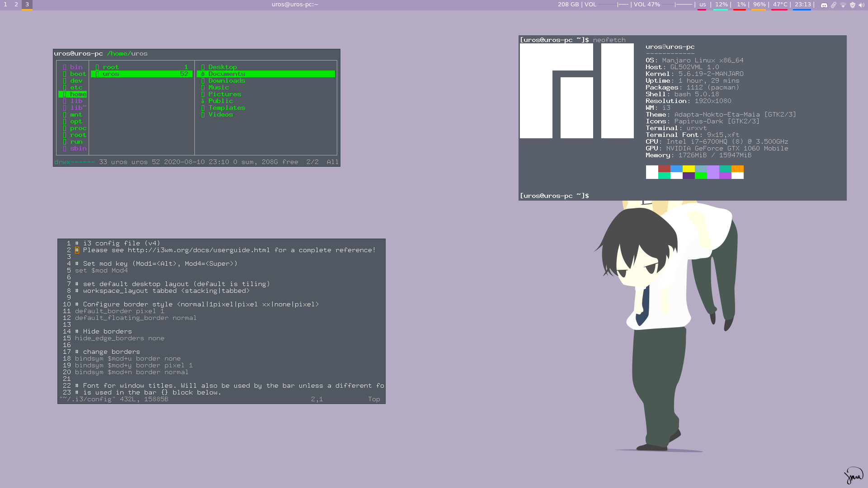
Task: Toggle the keyboard layout indicator showing us
Action: 703,4
